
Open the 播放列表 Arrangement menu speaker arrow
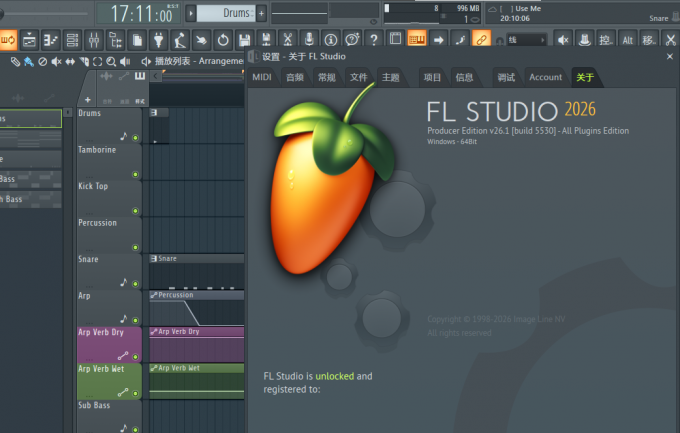(146, 62)
